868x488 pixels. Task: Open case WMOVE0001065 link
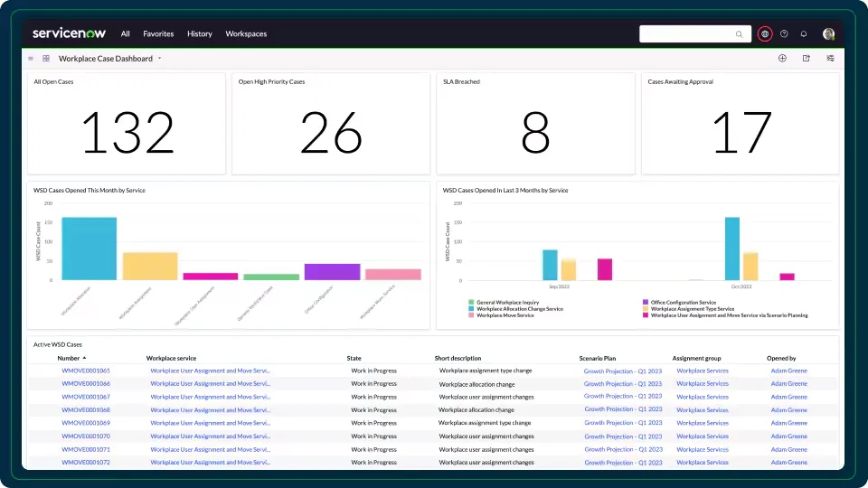[x=86, y=371]
